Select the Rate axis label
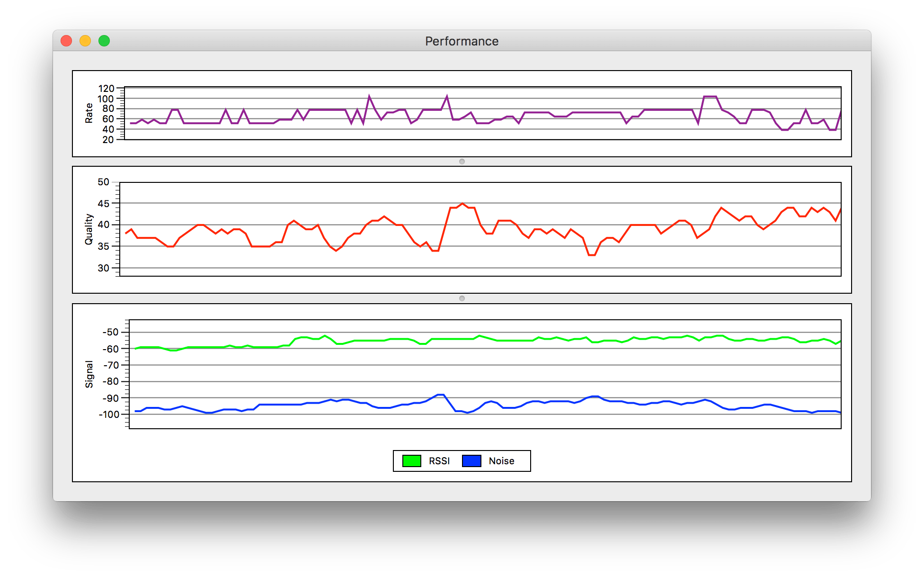The image size is (924, 577). 88,114
